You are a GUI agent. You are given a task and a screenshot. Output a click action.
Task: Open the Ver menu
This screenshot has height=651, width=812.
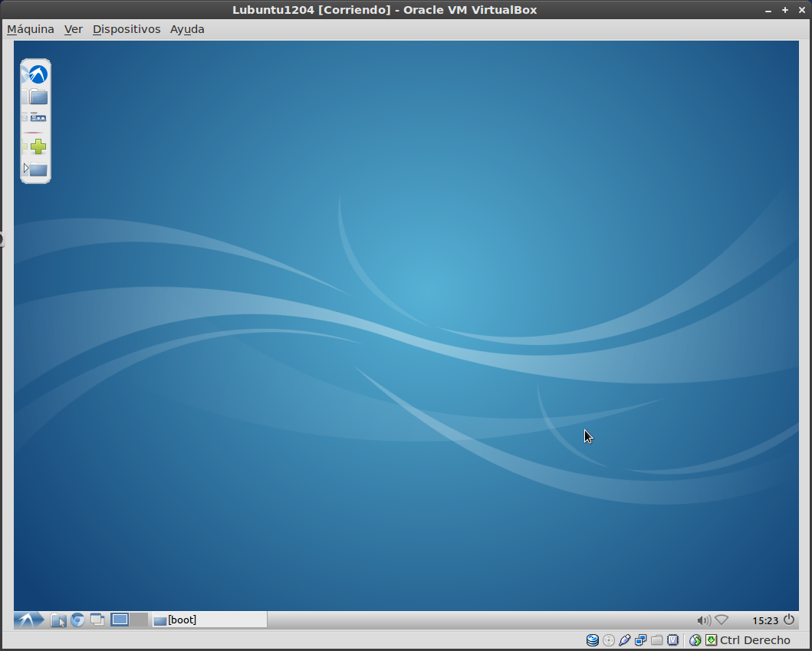pos(74,29)
